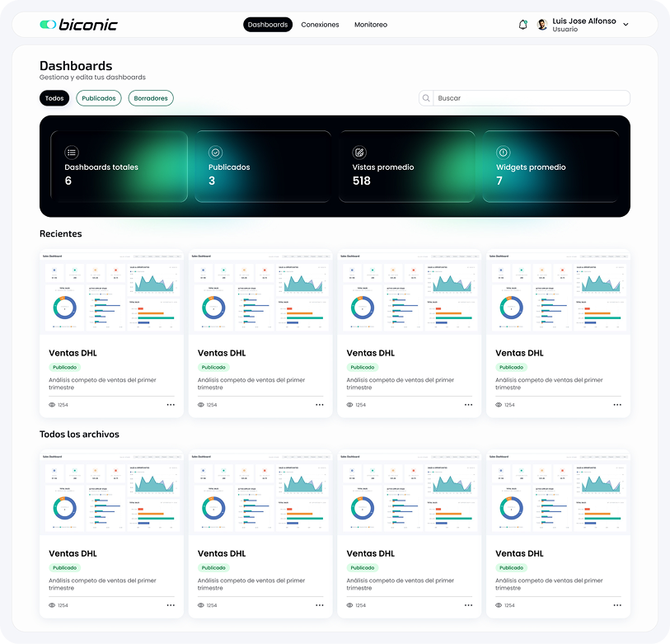Image resolution: width=670 pixels, height=644 pixels.
Task: Click in the Buscar search field
Action: pos(527,98)
